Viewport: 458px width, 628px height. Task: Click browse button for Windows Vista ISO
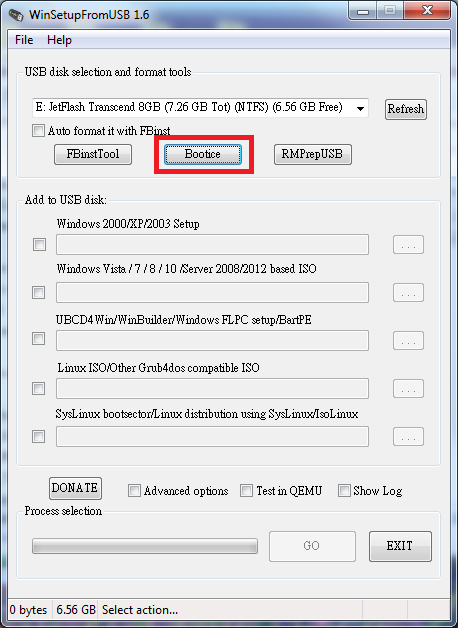tap(408, 293)
